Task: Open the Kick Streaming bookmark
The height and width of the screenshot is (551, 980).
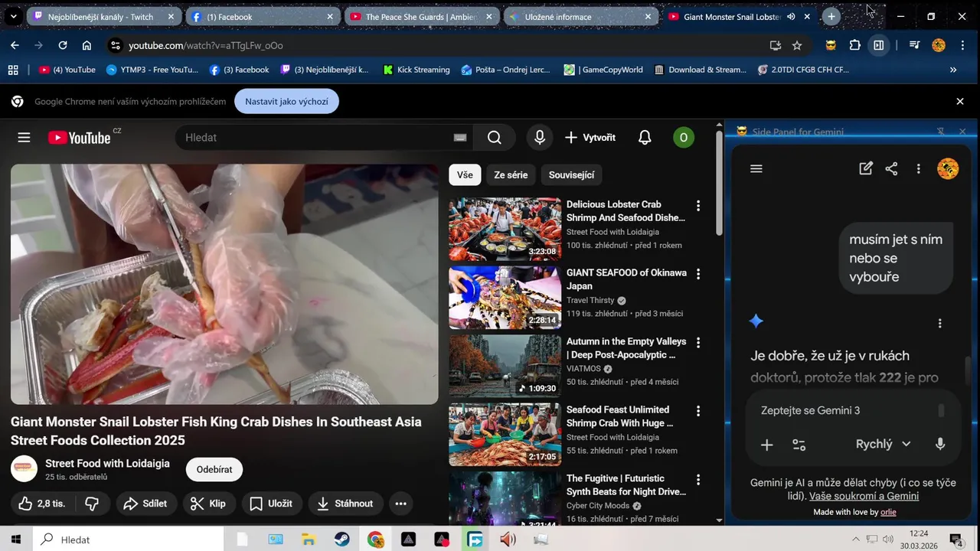Action: coord(416,70)
